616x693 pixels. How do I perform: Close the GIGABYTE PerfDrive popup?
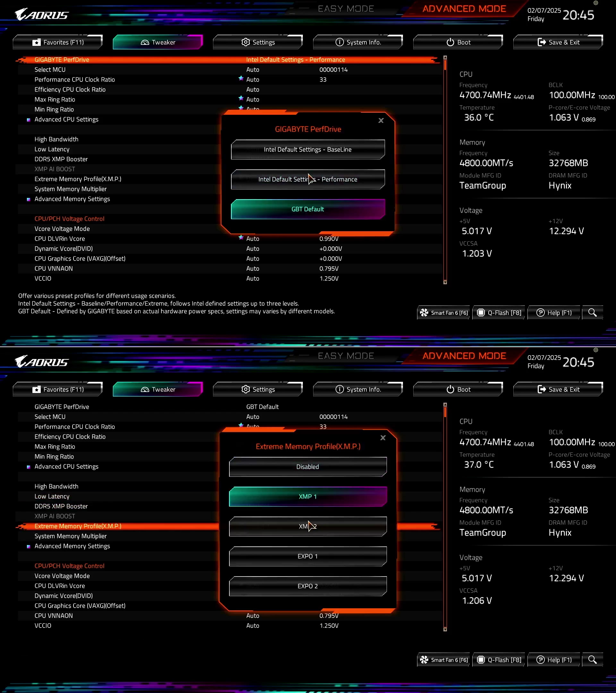click(x=381, y=120)
